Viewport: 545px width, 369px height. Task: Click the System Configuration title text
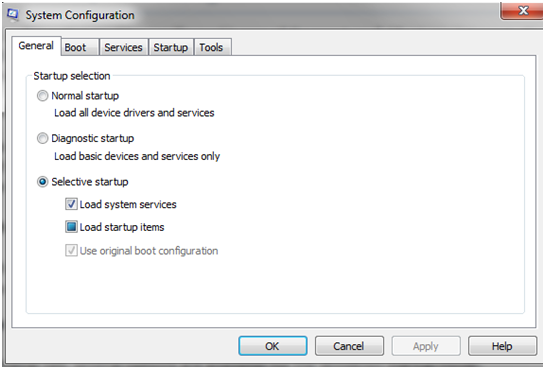pyautogui.click(x=80, y=15)
